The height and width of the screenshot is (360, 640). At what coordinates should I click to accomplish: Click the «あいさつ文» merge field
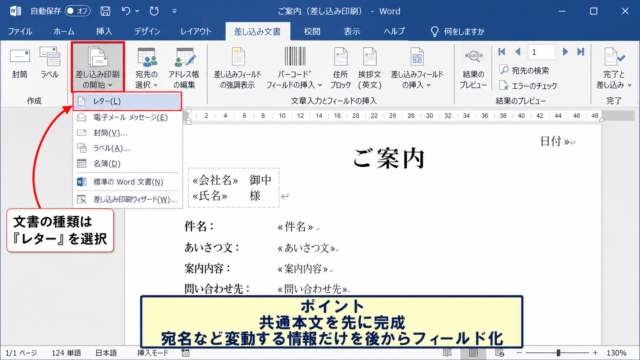tap(307, 248)
